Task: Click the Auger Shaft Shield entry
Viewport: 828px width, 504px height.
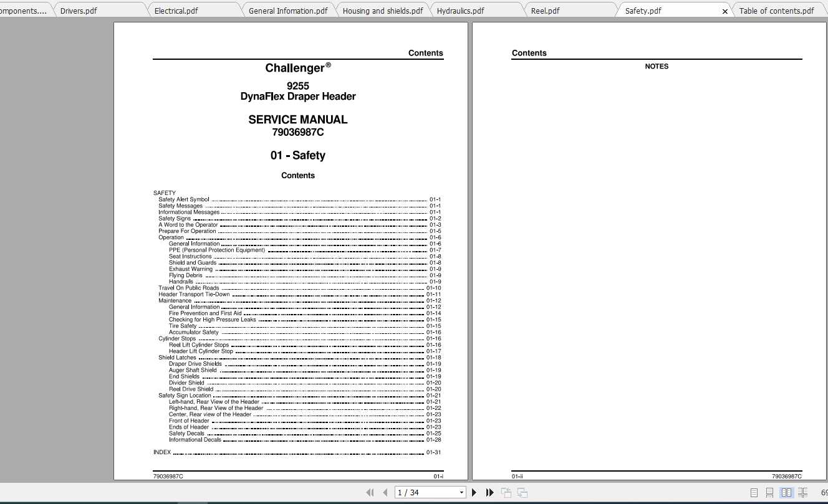Action: click(x=305, y=370)
